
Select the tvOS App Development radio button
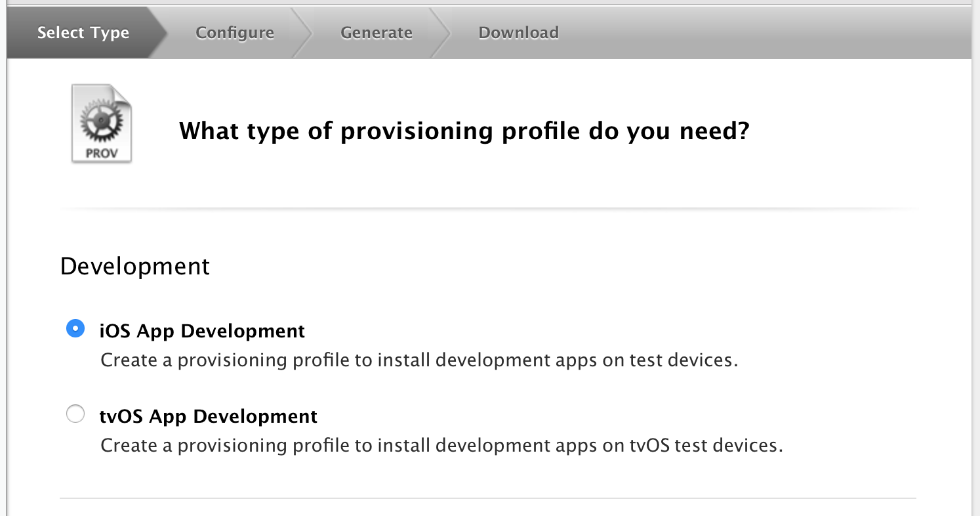tap(75, 414)
